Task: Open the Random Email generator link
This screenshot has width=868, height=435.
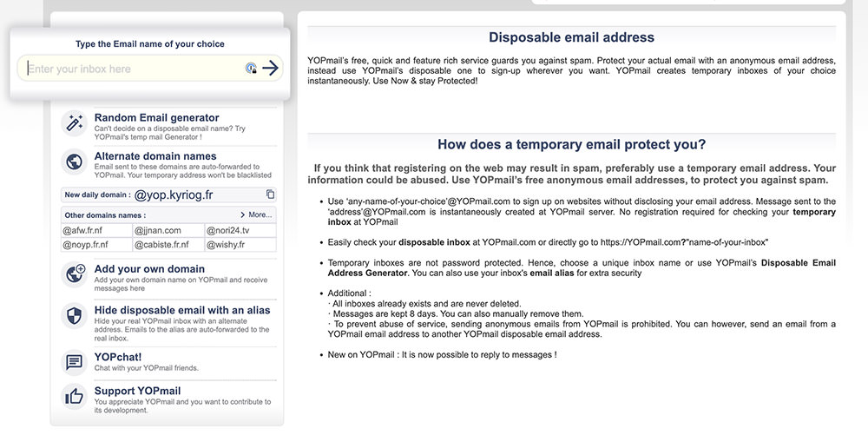Action: pos(156,117)
